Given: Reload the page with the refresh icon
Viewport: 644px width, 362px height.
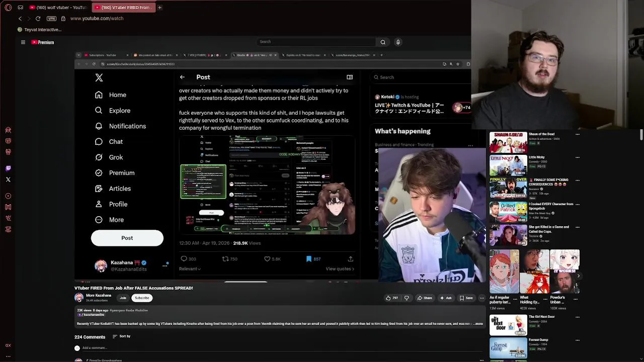Looking at the screenshot, I should 38,19.
